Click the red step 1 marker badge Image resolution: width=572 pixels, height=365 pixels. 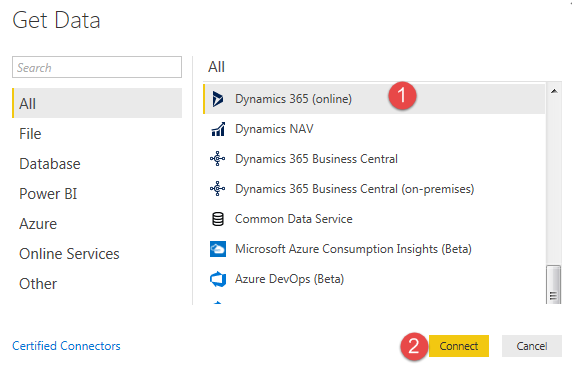402,96
